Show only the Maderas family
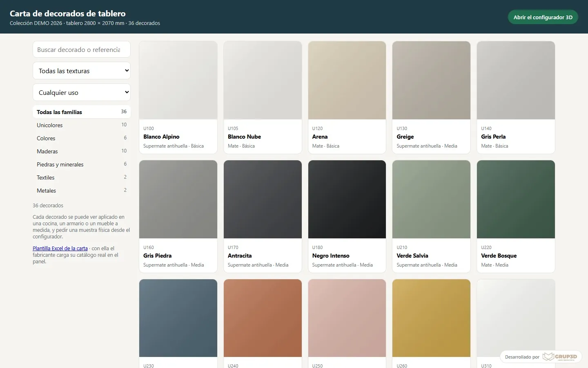Image resolution: width=588 pixels, height=368 pixels. click(82, 151)
